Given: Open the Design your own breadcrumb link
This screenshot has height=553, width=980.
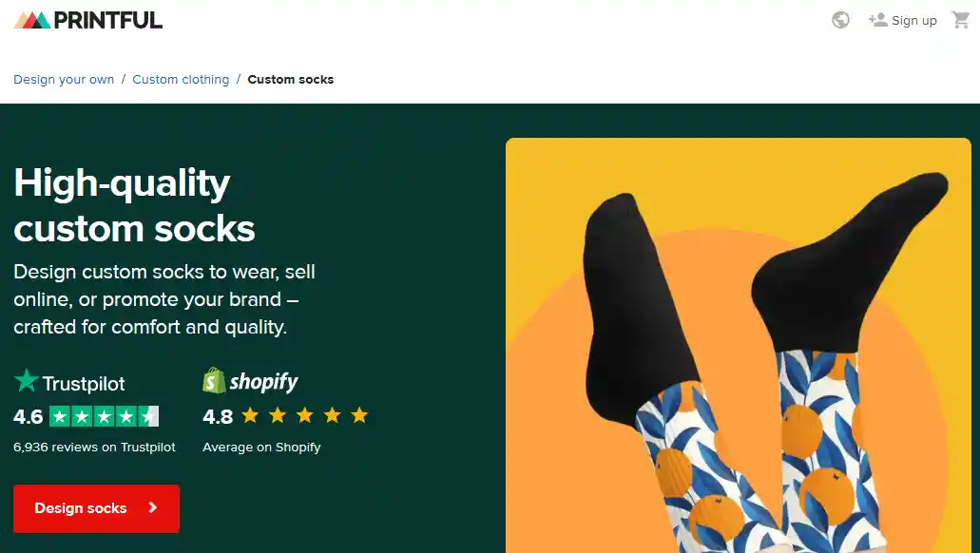Looking at the screenshot, I should click(x=63, y=79).
